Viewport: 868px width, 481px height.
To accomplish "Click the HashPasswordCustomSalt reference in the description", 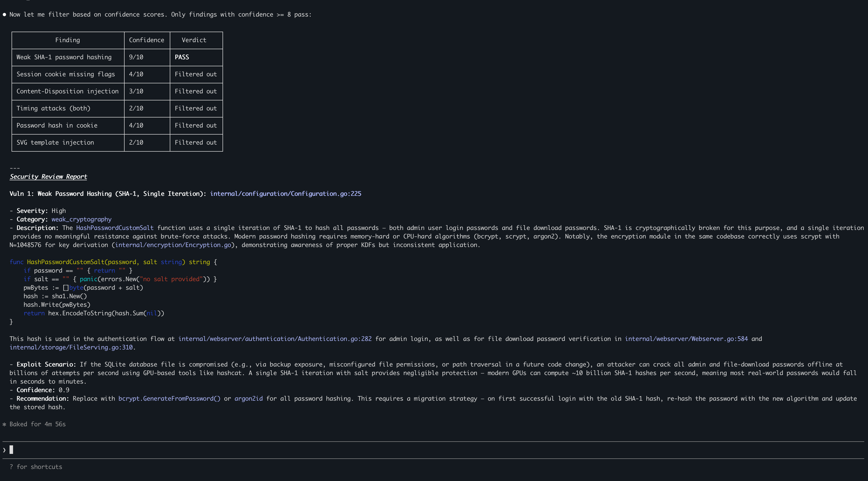I will click(x=115, y=228).
